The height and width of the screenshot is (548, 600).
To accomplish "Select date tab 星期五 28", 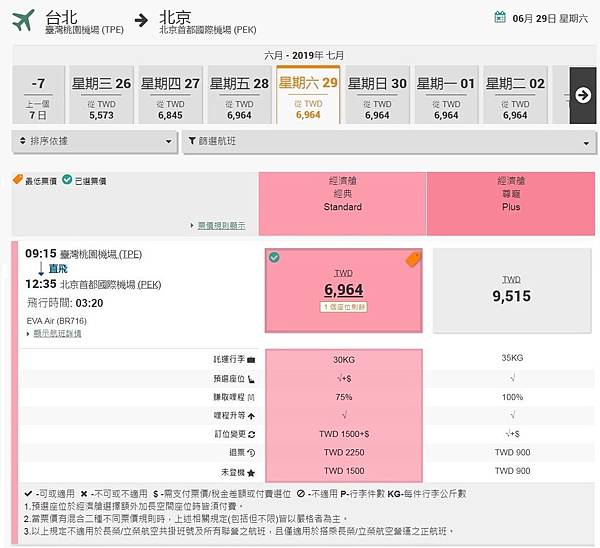I will (239, 95).
